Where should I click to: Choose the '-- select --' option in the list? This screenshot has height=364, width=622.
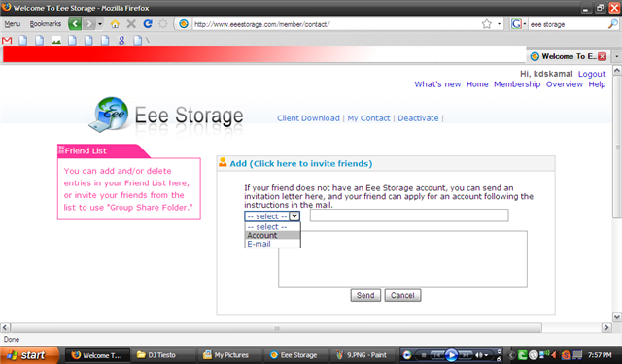272,227
